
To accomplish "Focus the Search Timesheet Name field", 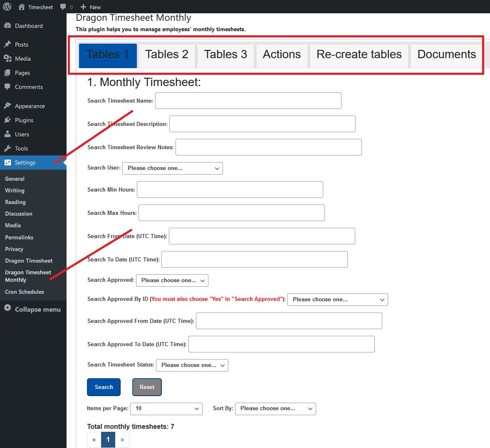I will click(248, 101).
